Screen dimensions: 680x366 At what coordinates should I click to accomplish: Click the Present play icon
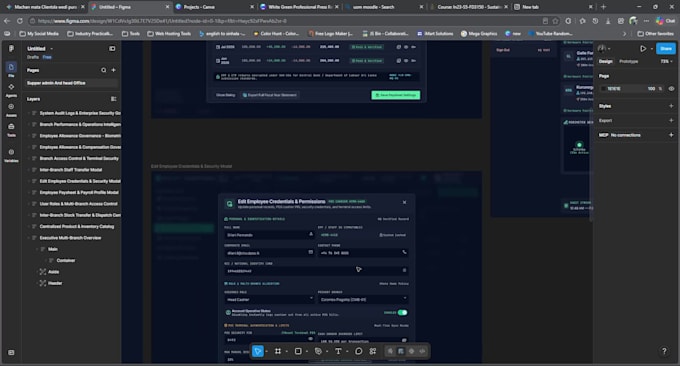coord(643,49)
